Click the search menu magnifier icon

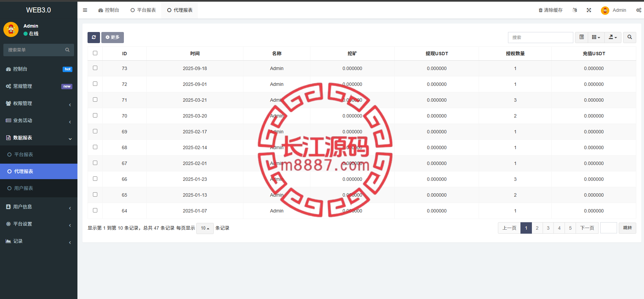pos(67,50)
